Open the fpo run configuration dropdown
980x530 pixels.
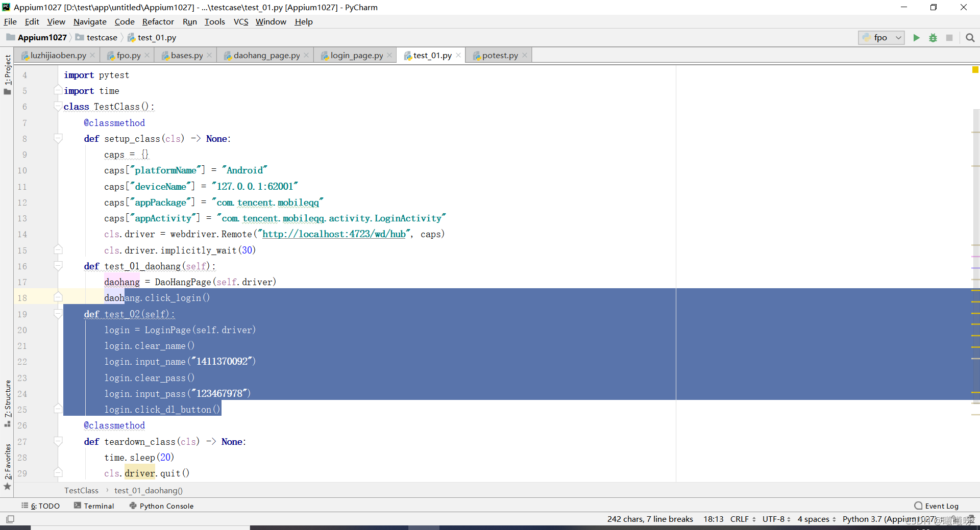tap(881, 38)
